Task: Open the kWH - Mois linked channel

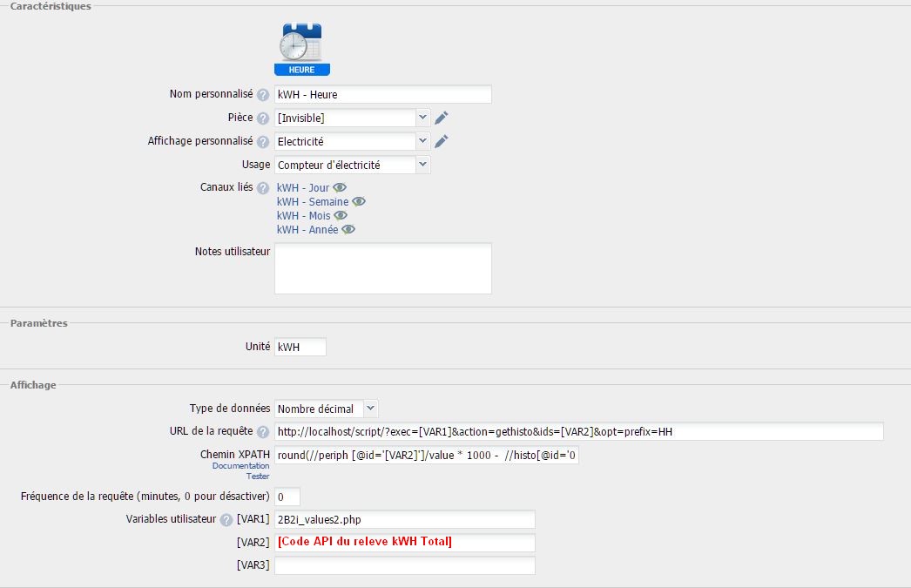Action: click(x=303, y=215)
